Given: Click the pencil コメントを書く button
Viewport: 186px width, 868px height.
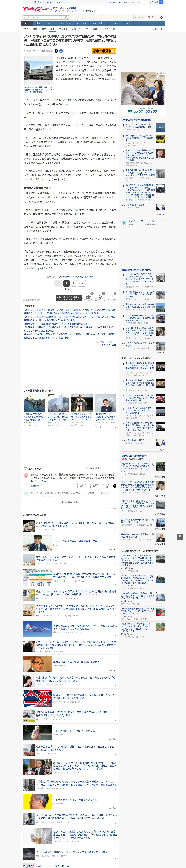Looking at the screenshot, I should click(x=93, y=468).
